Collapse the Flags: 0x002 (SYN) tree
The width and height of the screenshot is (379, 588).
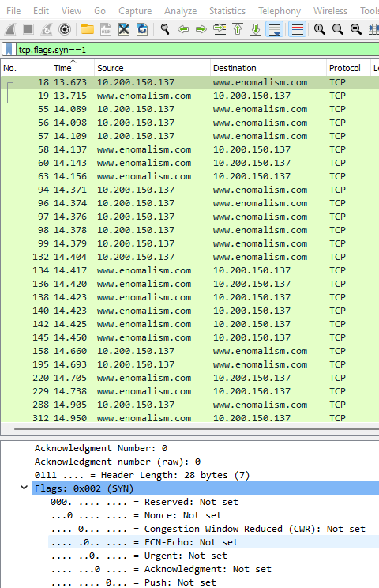(24, 488)
